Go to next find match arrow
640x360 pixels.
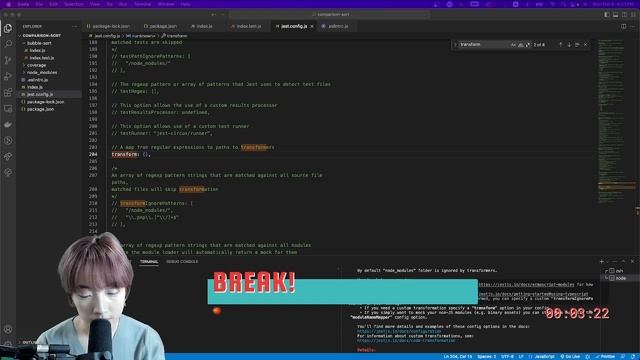click(x=569, y=44)
